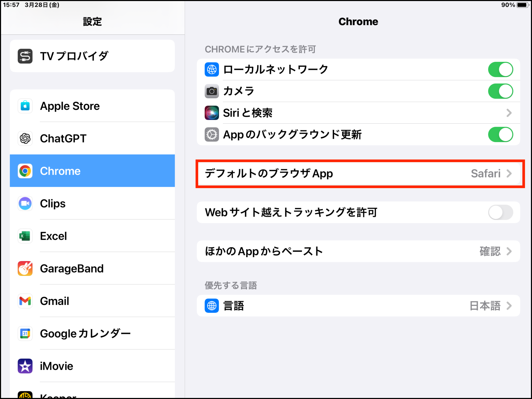This screenshot has height=399, width=532.
Task: Tap the ローカルネットワーク globe icon
Action: (x=212, y=69)
